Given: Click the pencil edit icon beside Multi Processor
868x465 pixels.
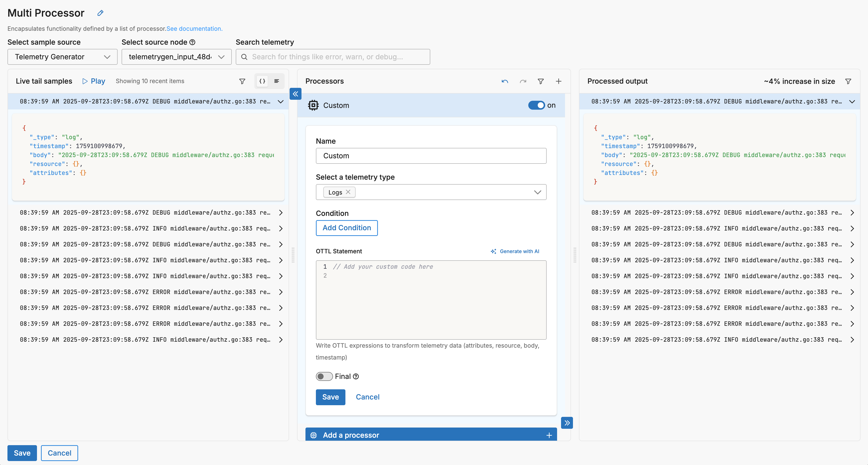Looking at the screenshot, I should (100, 13).
